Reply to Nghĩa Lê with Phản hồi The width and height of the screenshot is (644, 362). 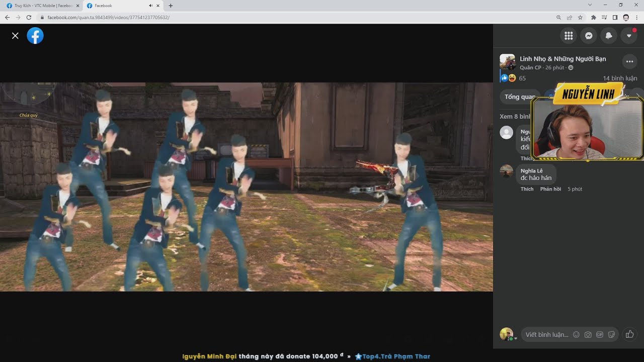pos(550,189)
